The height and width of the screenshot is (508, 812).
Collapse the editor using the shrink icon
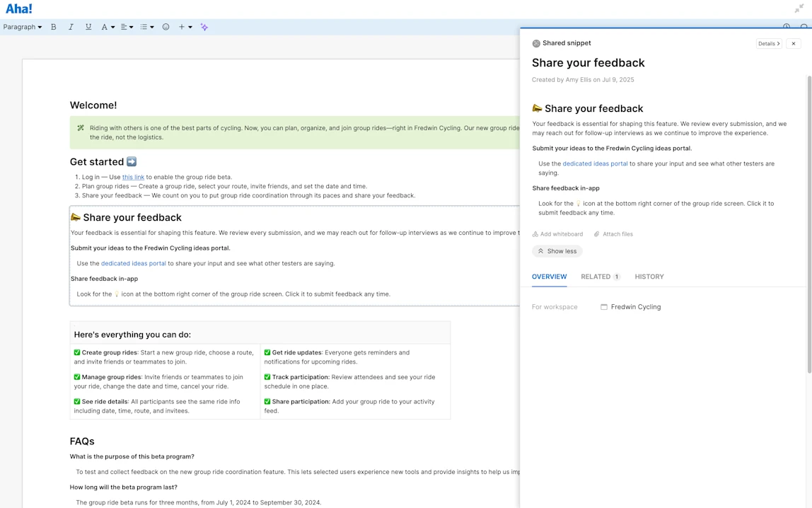click(x=799, y=8)
